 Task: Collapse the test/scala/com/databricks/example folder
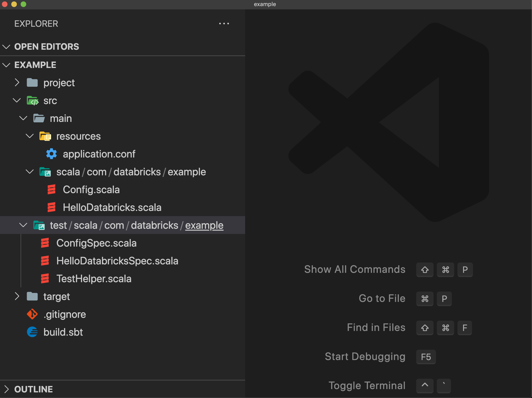(x=23, y=225)
